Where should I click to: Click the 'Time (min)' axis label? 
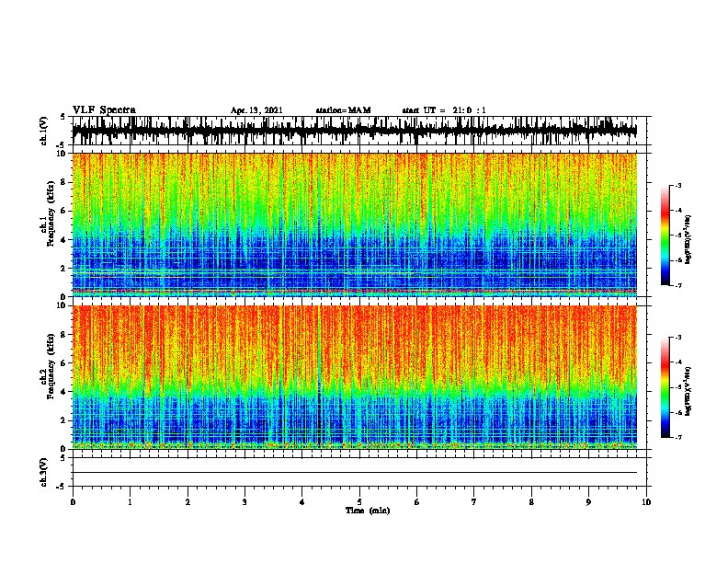(x=368, y=511)
